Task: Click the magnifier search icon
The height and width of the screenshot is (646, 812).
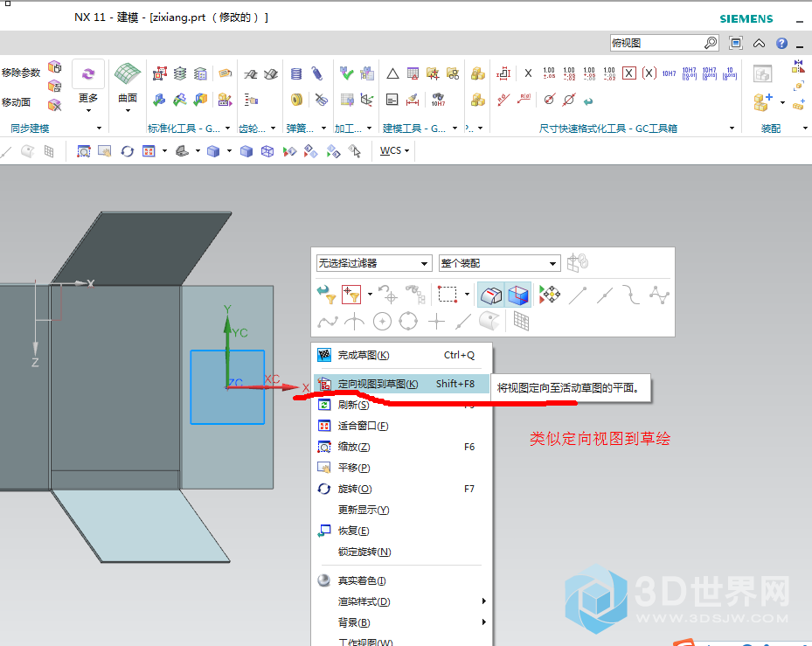Action: click(711, 43)
